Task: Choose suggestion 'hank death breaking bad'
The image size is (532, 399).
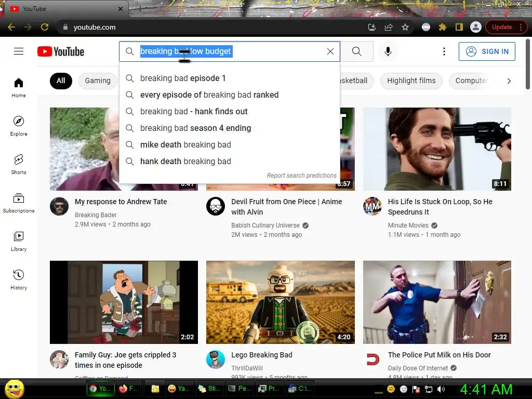Action: (229, 161)
